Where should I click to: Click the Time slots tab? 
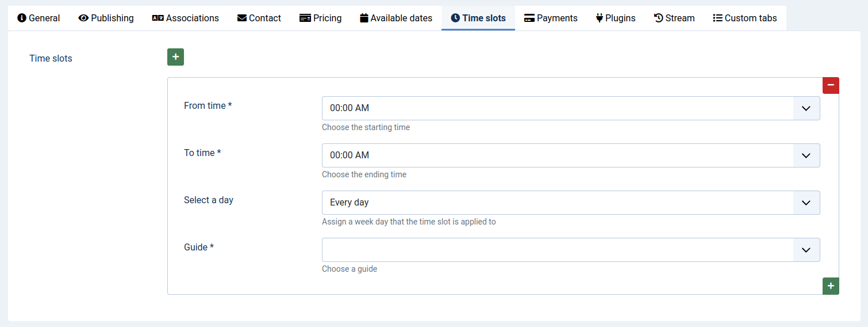(478, 18)
